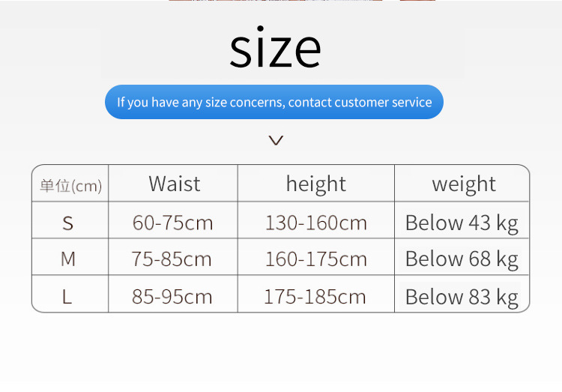Click the Below 68 kg cell

[x=462, y=259]
